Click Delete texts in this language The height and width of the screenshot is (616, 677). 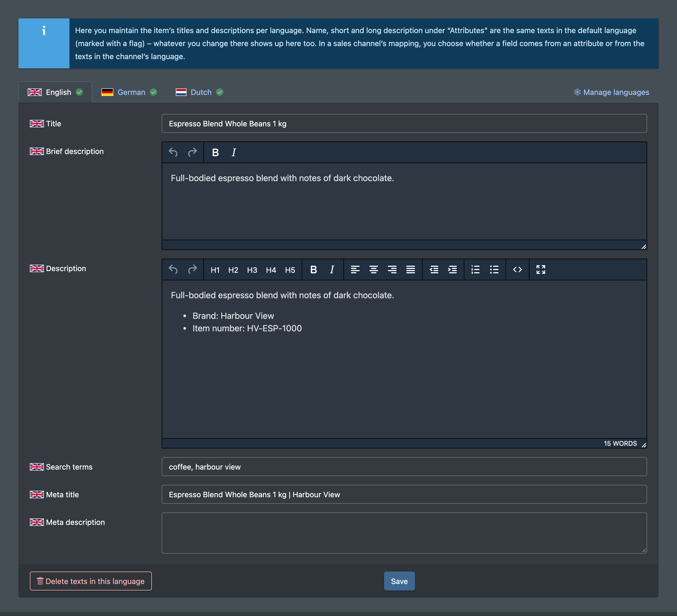point(91,581)
